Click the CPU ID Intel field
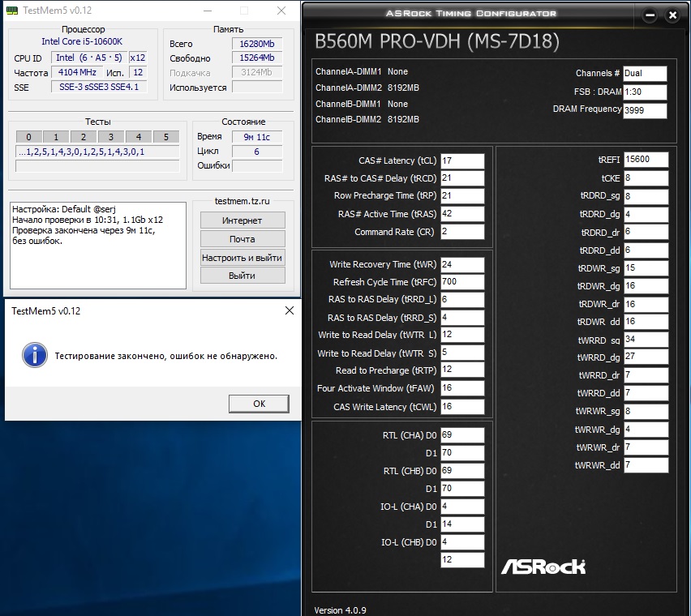The width and height of the screenshot is (691, 616). point(89,58)
